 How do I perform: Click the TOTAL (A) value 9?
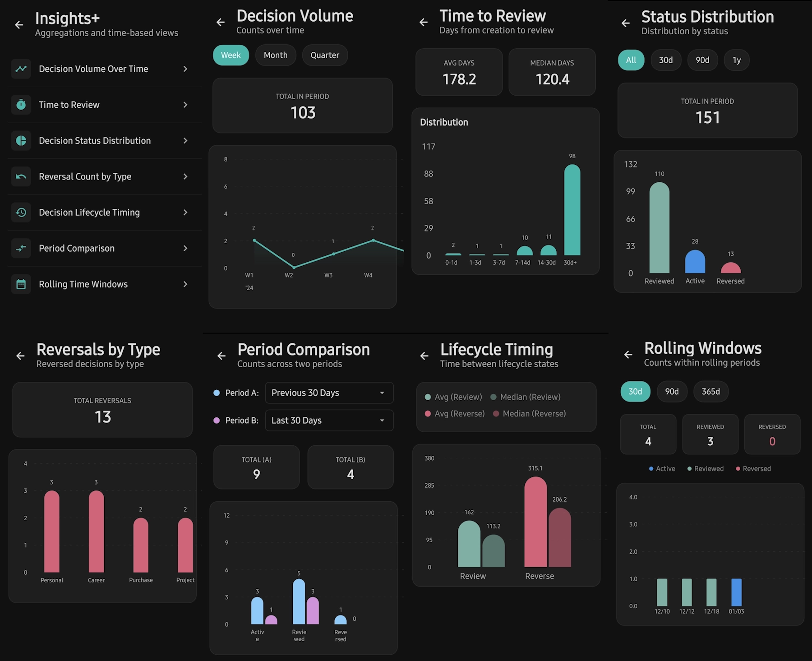(x=257, y=474)
